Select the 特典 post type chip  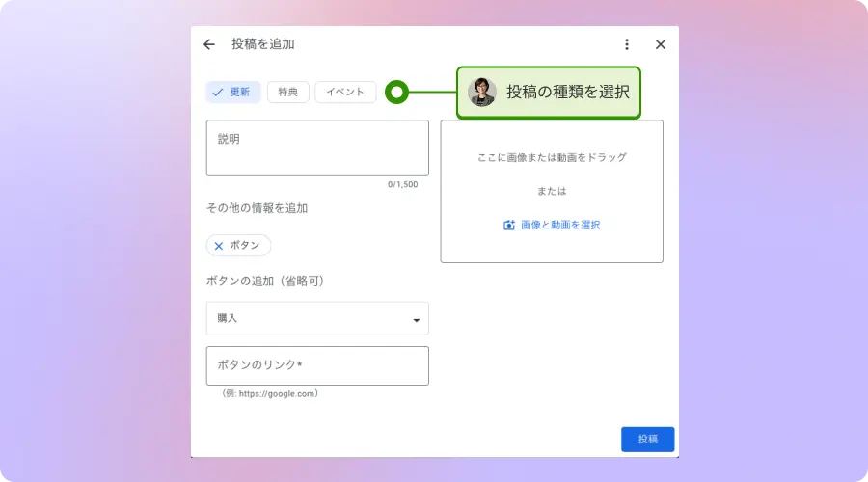click(287, 92)
